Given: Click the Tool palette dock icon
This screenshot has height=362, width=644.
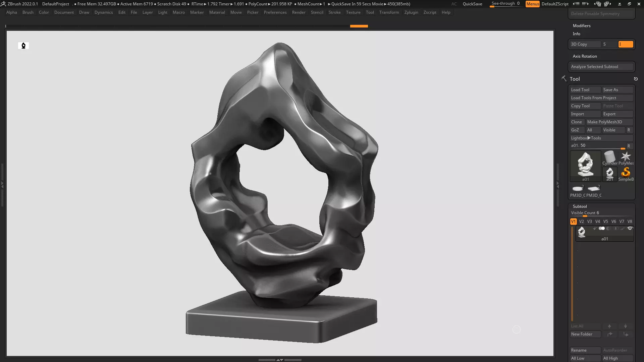Looking at the screenshot, I should tap(636, 79).
